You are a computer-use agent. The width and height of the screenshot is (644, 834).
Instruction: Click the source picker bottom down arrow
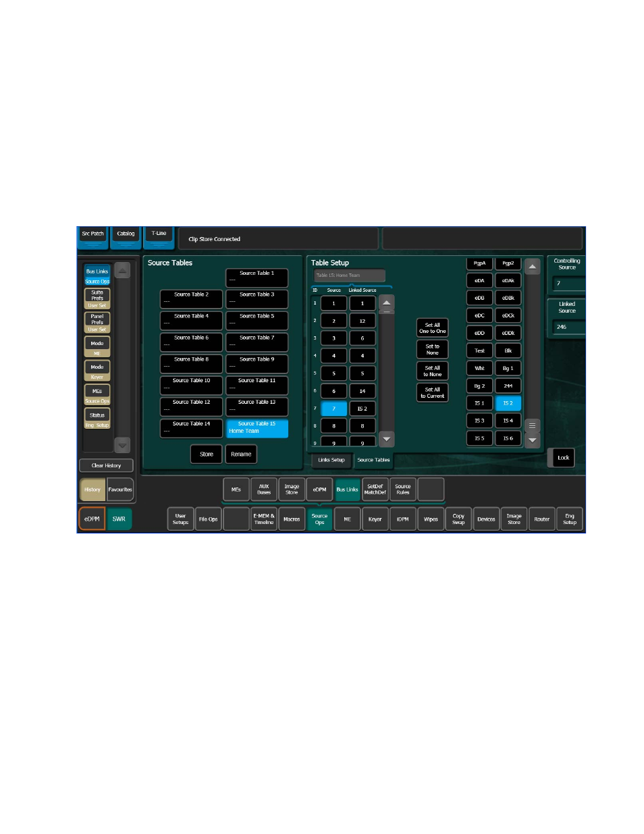(533, 440)
